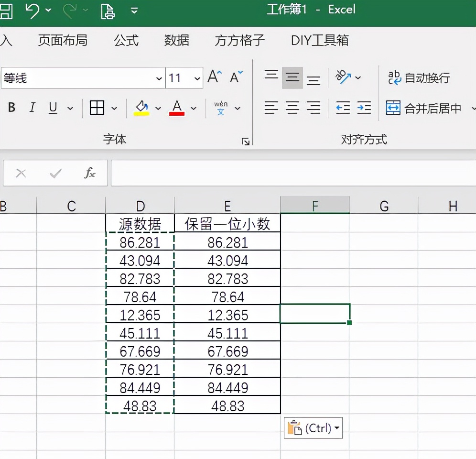Click the Increase Font Size icon
The image size is (476, 459).
[x=215, y=77]
